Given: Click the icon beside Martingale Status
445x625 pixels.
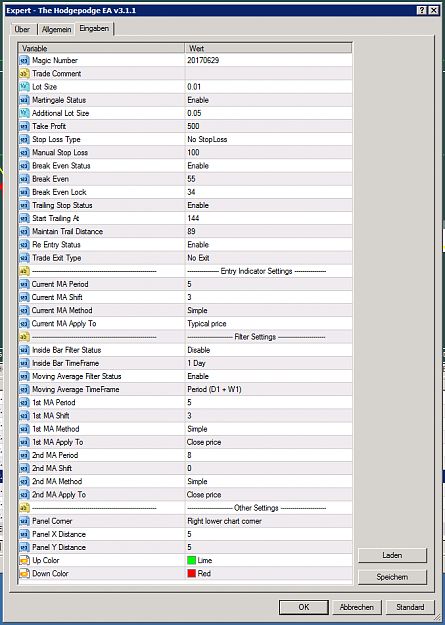Looking at the screenshot, I should coord(24,100).
